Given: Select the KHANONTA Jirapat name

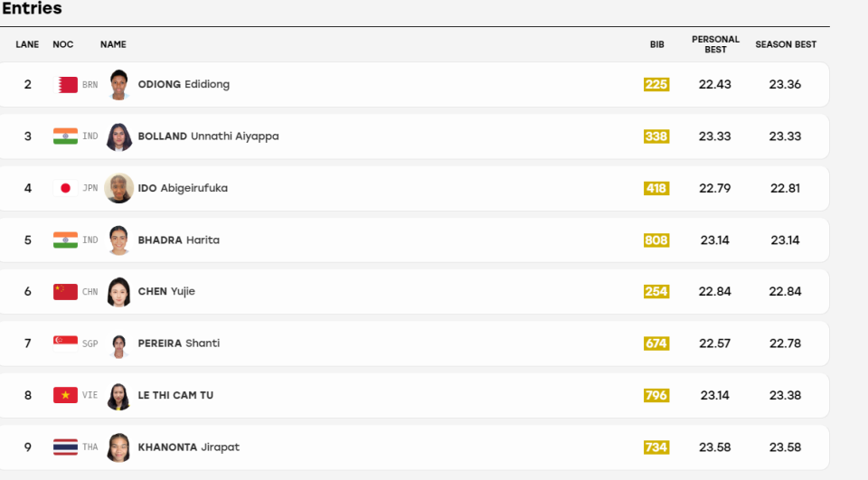Looking at the screenshot, I should pyautogui.click(x=189, y=447).
